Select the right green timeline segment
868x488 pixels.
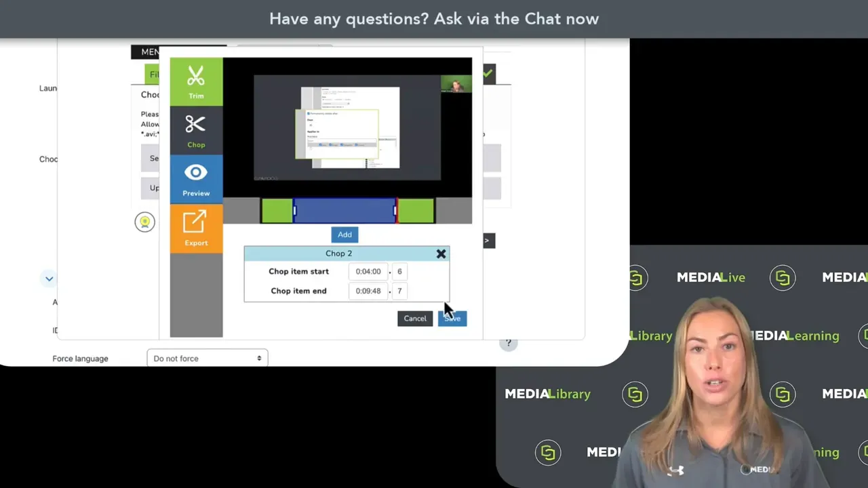pyautogui.click(x=416, y=211)
